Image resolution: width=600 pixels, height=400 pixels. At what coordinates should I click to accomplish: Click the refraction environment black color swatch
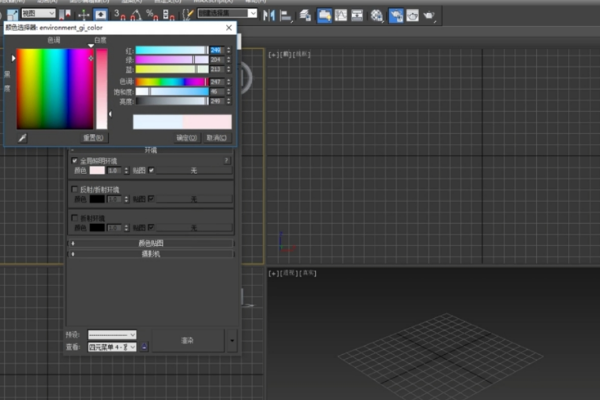click(97, 228)
